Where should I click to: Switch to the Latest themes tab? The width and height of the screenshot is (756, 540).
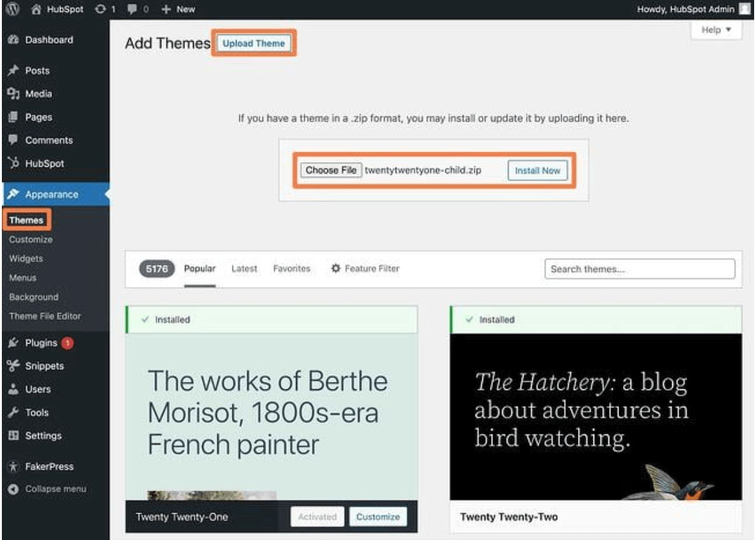[x=244, y=269]
